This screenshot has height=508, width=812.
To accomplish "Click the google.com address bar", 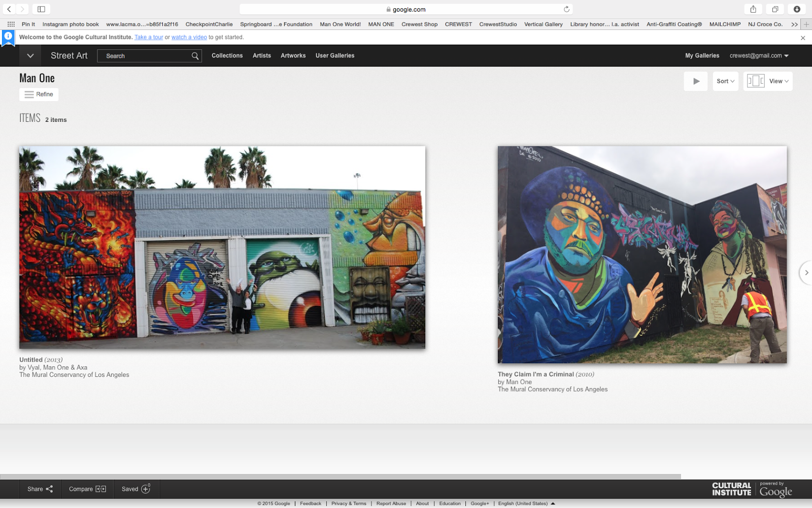I will 406,9.
